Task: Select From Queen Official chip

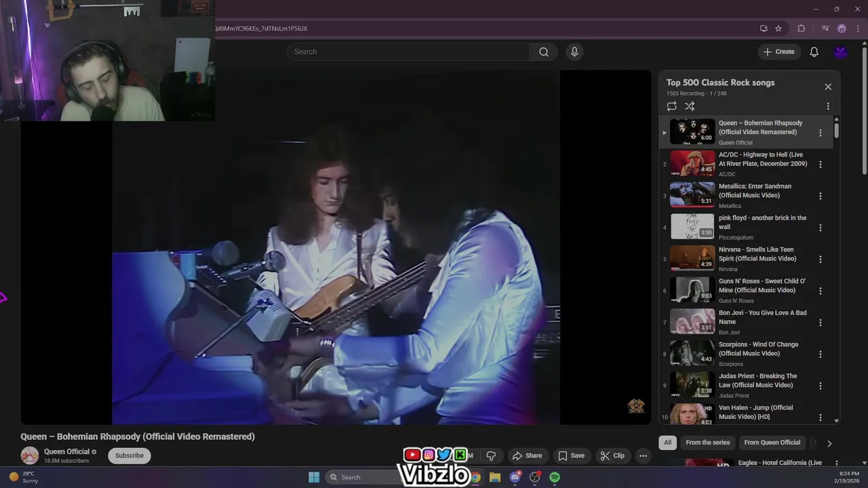Action: (772, 443)
